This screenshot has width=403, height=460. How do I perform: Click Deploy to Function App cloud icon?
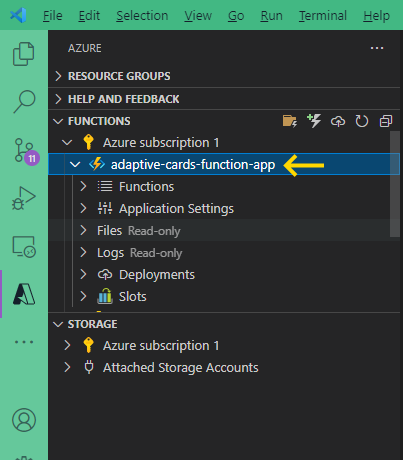pos(338,121)
